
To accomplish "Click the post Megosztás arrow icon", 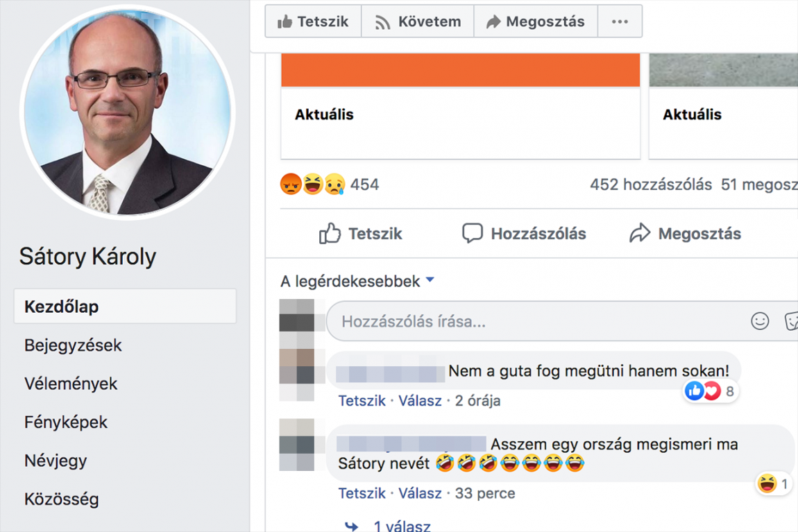I will (x=640, y=234).
